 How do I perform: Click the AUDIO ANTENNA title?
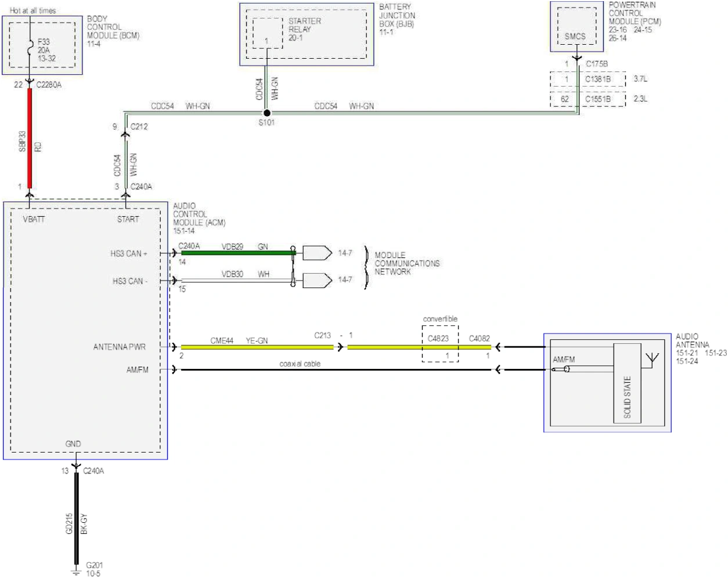(x=692, y=340)
